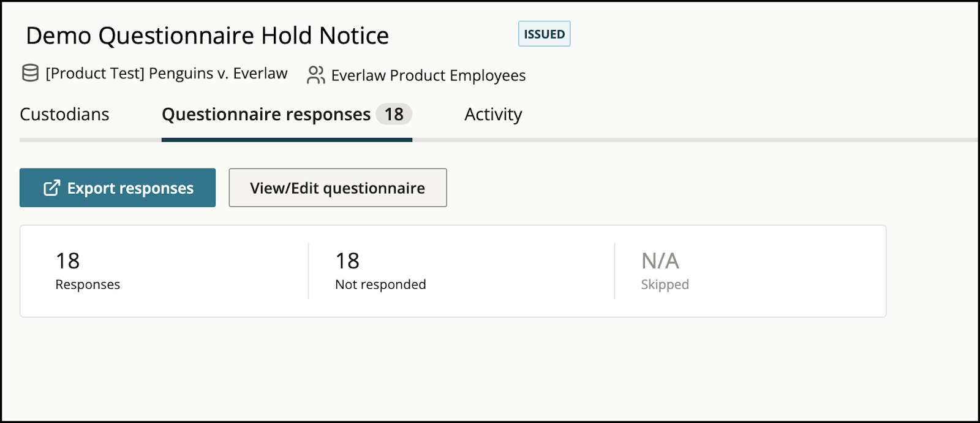The height and width of the screenshot is (423, 980).
Task: Click the export arrow icon in Export responses
Action: 51,188
